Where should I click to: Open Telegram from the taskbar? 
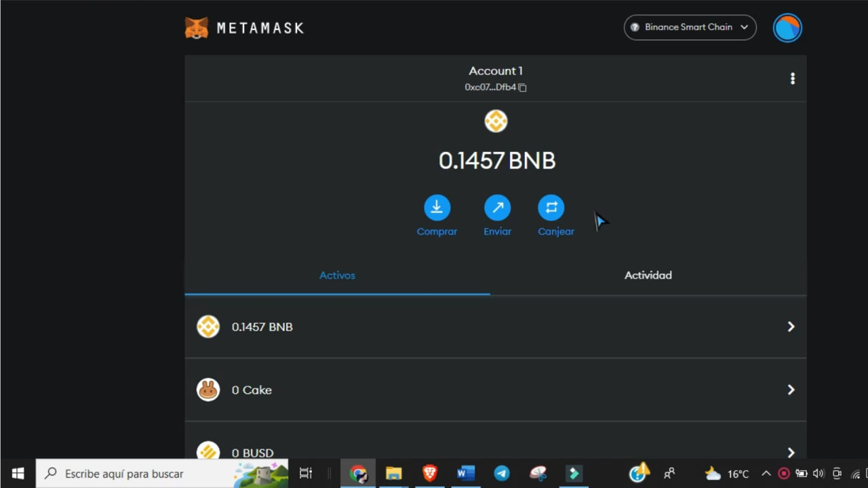pyautogui.click(x=502, y=474)
